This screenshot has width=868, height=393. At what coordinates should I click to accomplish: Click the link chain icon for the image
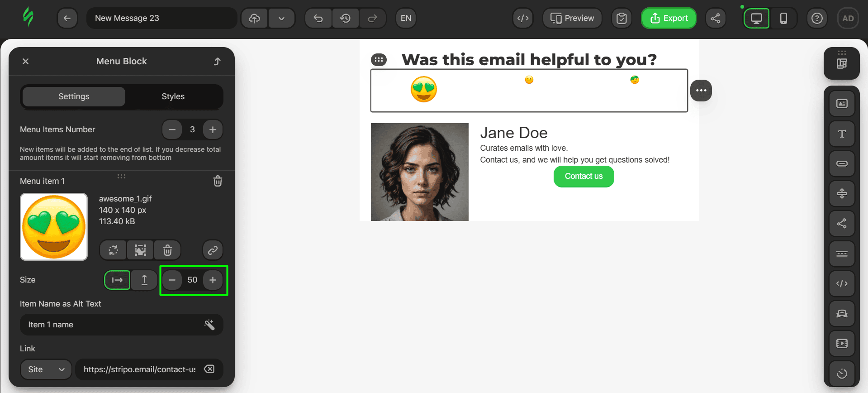pyautogui.click(x=213, y=250)
